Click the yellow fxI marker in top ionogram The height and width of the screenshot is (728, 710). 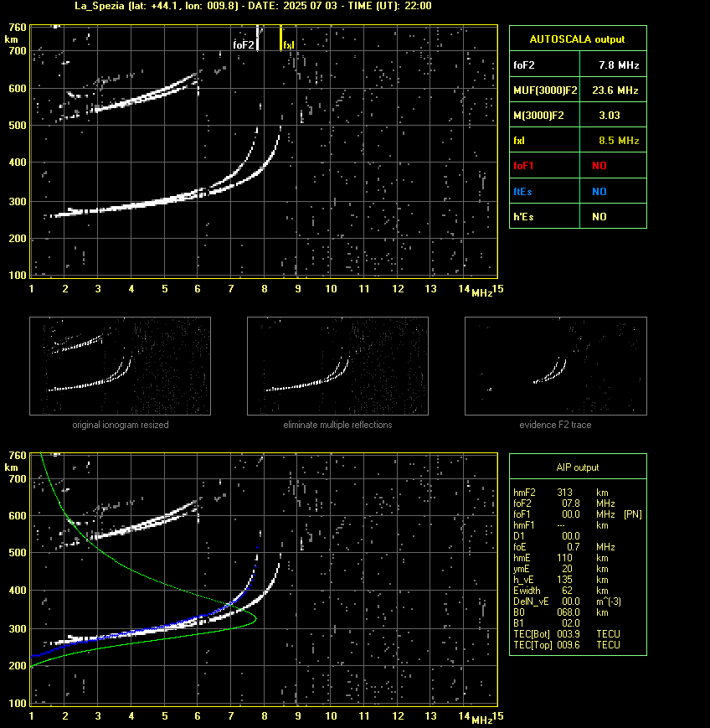(x=280, y=38)
